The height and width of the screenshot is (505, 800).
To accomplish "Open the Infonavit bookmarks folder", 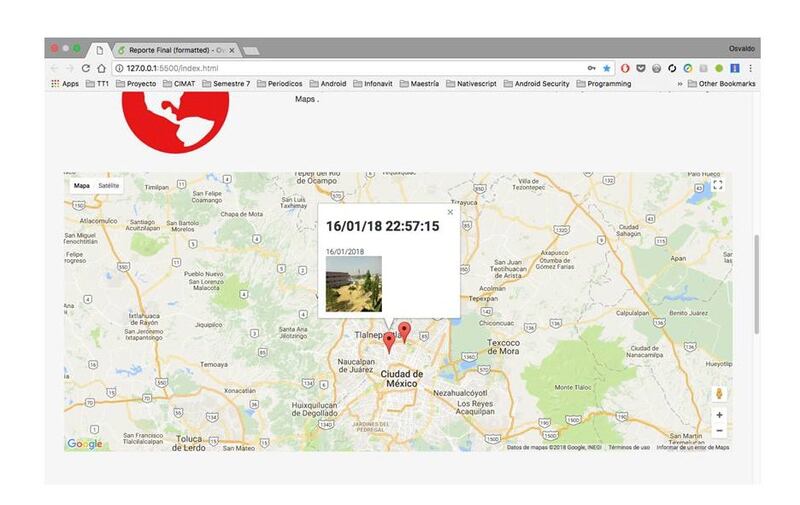I will point(373,84).
